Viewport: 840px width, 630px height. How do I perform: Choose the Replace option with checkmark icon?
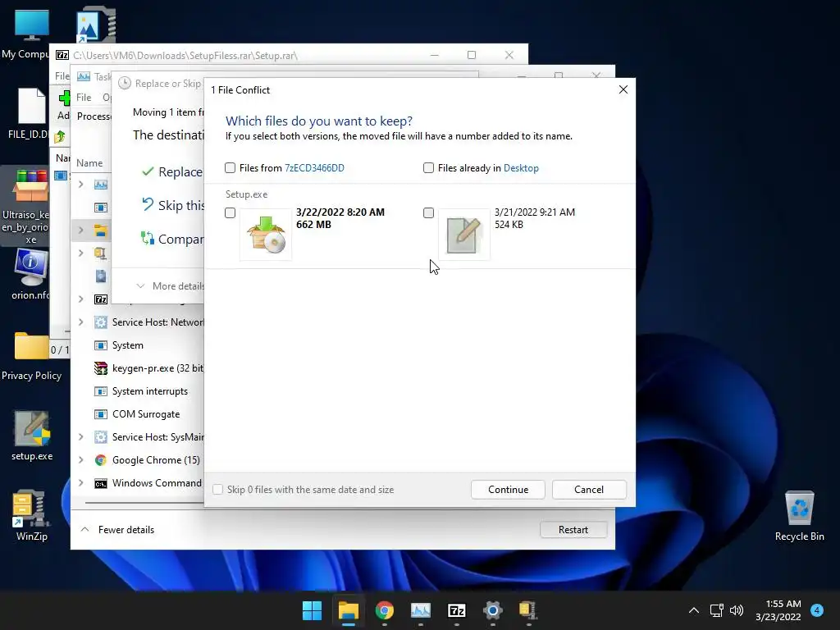[148, 172]
